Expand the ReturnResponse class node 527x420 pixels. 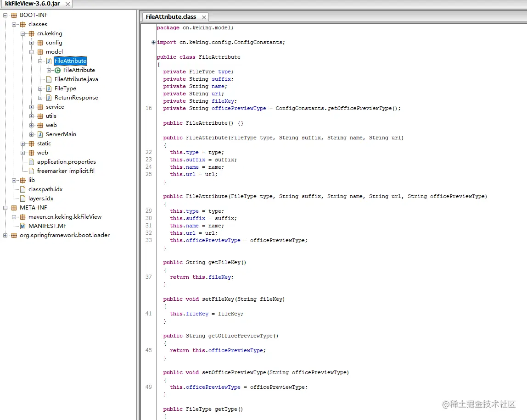[x=40, y=98]
